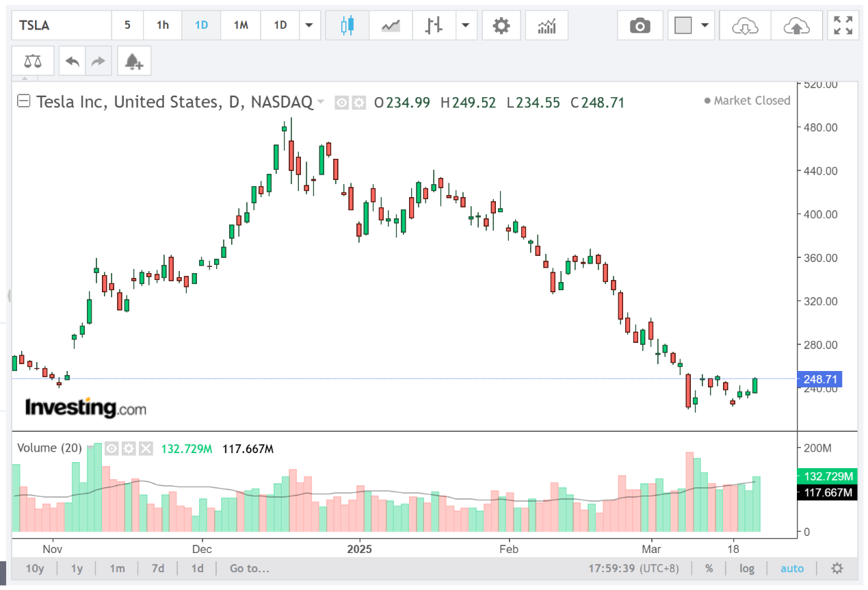Collapse the Tesla Inc legend box

pos(24,102)
